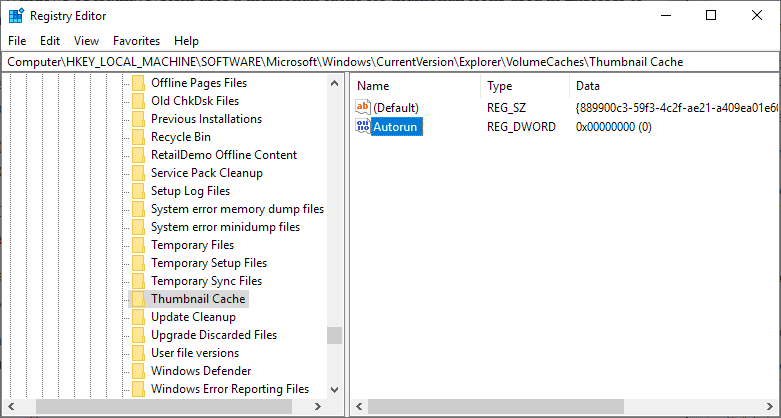Select the Upgrade Discarded Files key
This screenshot has height=418, width=781.
pyautogui.click(x=214, y=335)
